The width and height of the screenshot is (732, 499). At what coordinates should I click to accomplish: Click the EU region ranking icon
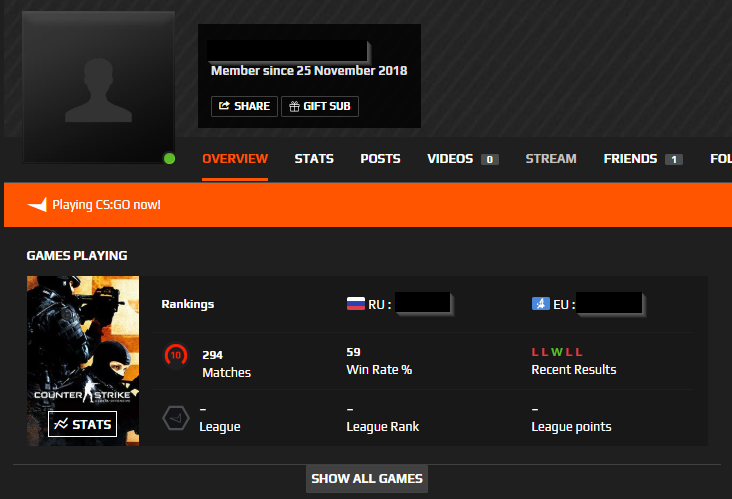point(541,304)
